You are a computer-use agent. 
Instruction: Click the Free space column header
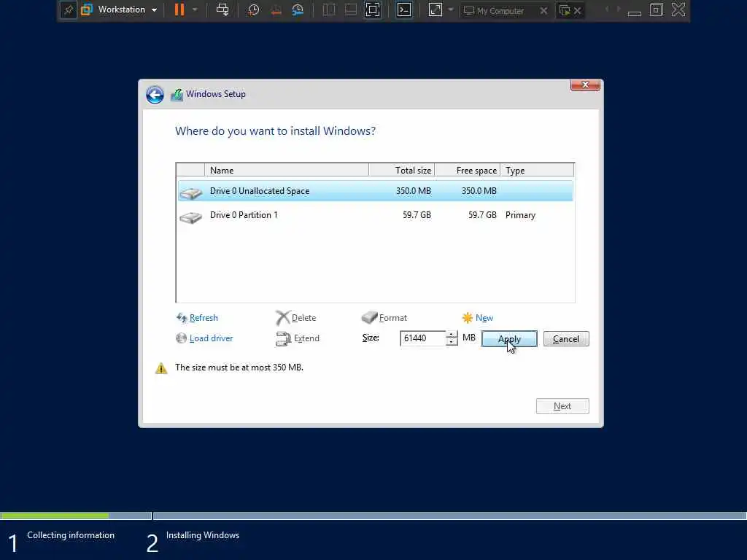pyautogui.click(x=468, y=170)
